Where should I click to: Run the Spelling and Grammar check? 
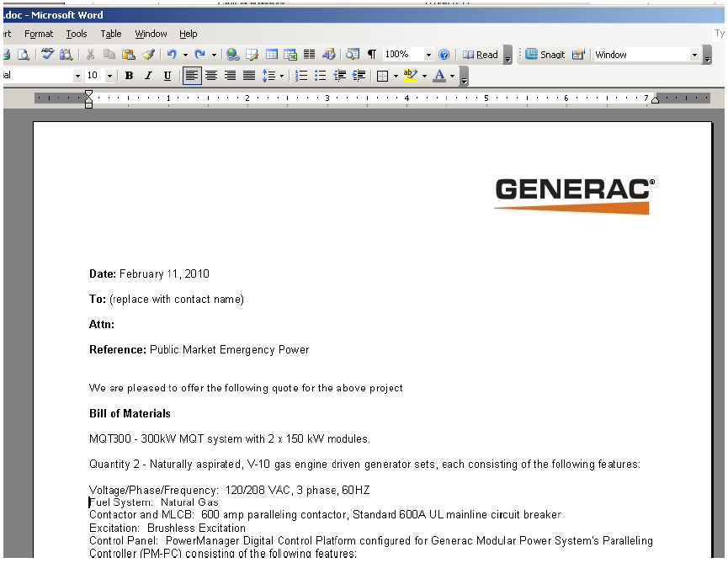click(x=47, y=55)
